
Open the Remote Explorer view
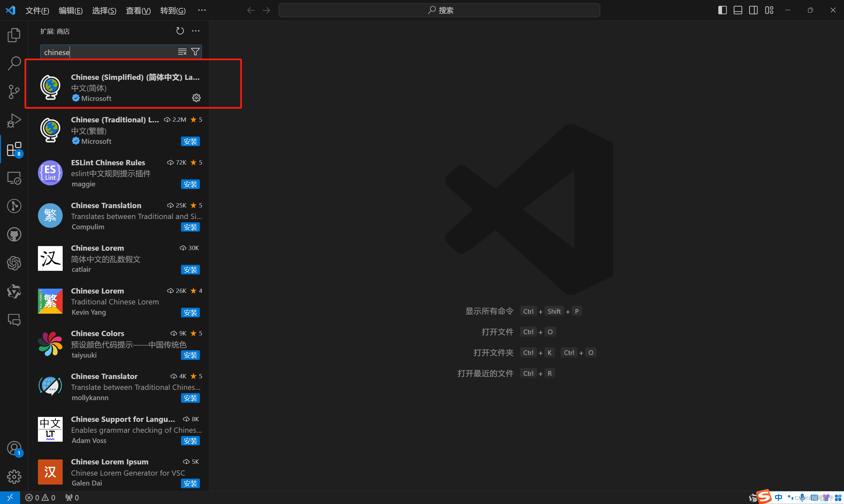pyautogui.click(x=14, y=178)
